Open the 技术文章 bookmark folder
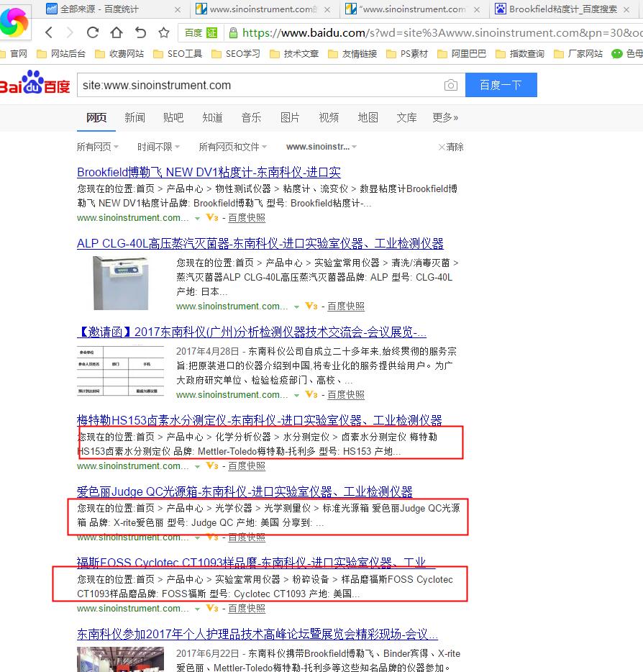The image size is (643, 672). point(294,53)
